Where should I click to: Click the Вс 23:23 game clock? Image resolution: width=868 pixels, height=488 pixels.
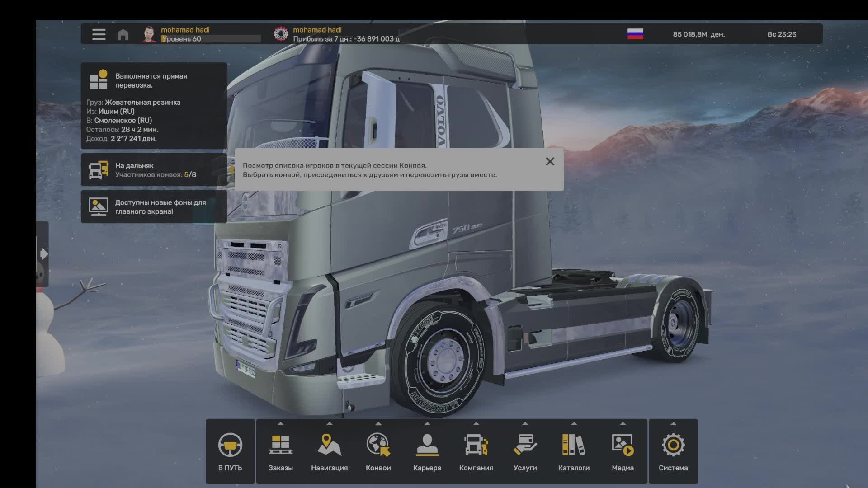[x=782, y=34]
